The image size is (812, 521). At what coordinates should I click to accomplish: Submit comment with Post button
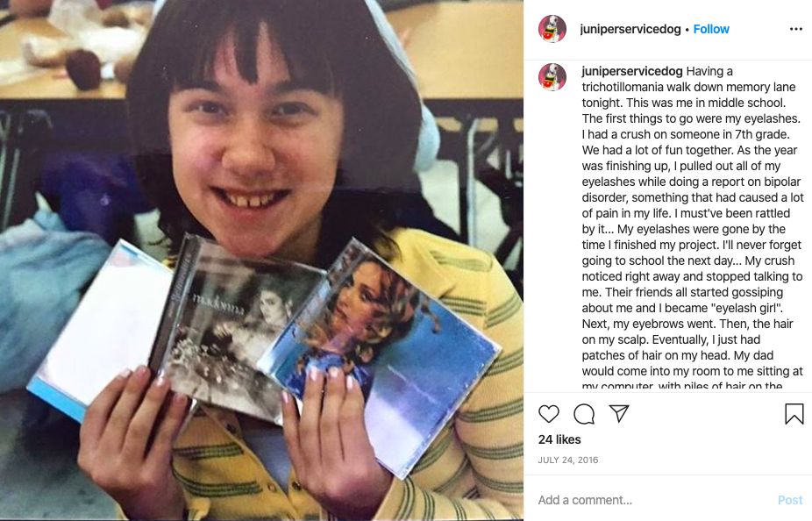(x=790, y=500)
